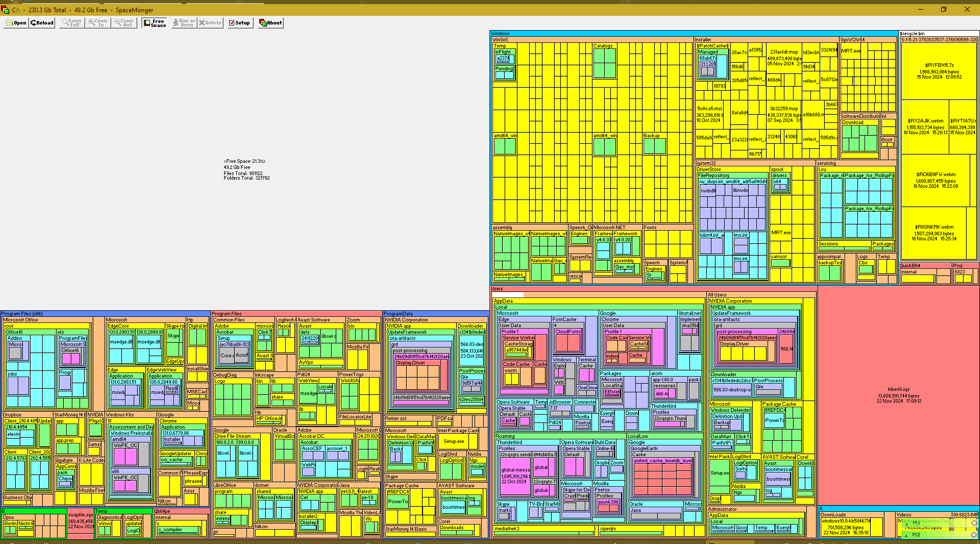The height and width of the screenshot is (544, 980).
Task: Select the WinSxS folder label
Action: pos(500,40)
